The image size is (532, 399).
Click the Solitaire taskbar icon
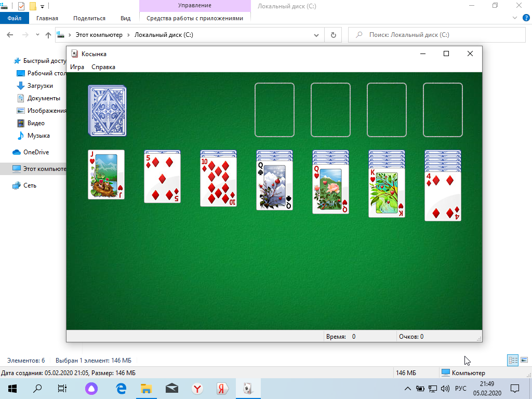point(248,389)
